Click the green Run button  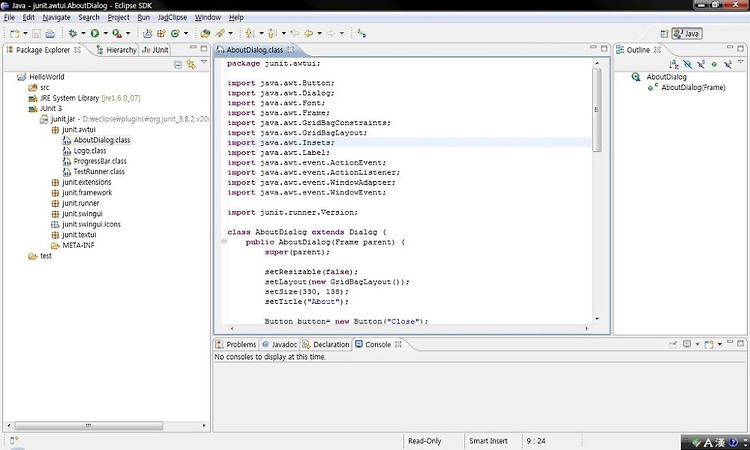pos(95,33)
